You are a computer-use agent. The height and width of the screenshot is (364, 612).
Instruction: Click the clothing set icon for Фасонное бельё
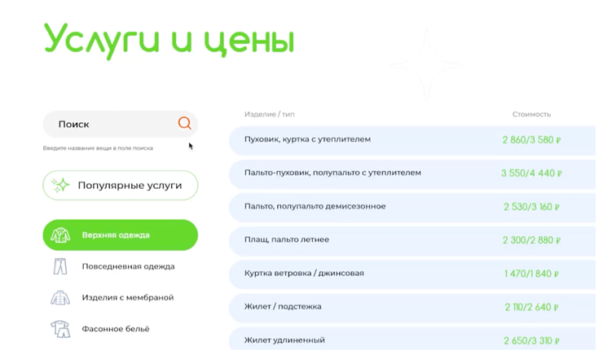[60, 329]
